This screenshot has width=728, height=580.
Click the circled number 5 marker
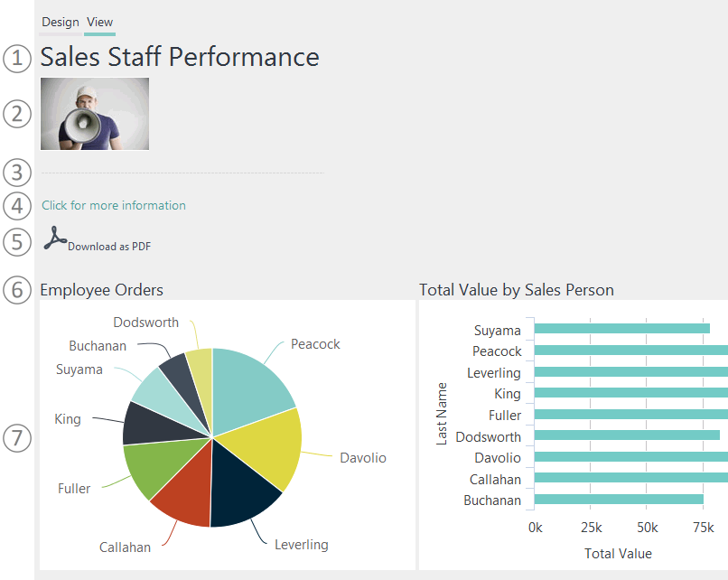pos(17,242)
